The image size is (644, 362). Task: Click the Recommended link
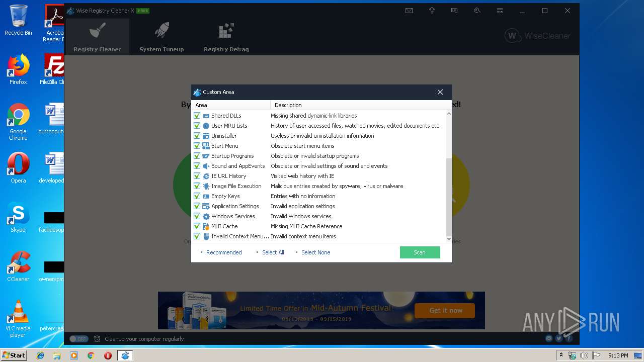click(x=224, y=252)
